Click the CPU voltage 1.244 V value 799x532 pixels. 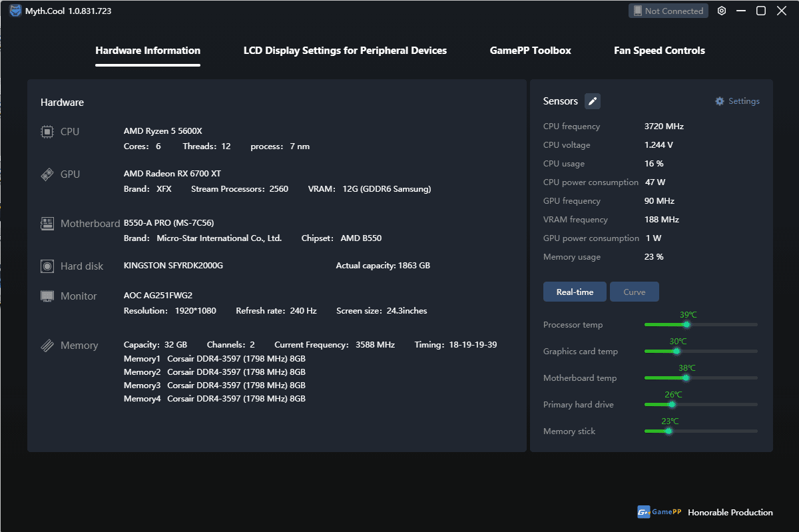tap(659, 145)
